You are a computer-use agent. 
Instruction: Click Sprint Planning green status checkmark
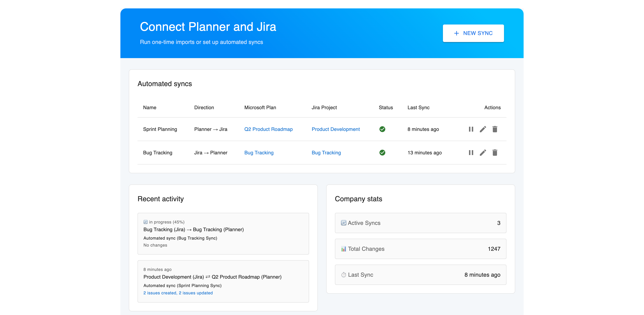click(382, 129)
